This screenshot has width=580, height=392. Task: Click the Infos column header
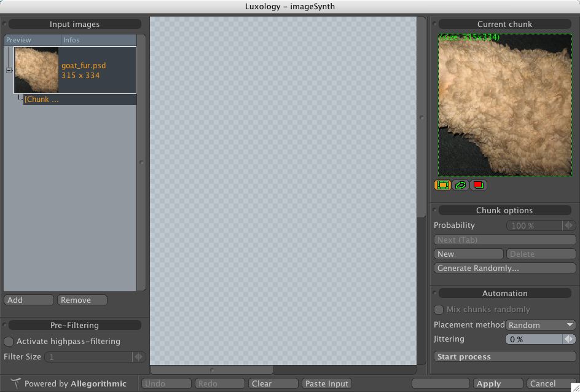click(98, 40)
